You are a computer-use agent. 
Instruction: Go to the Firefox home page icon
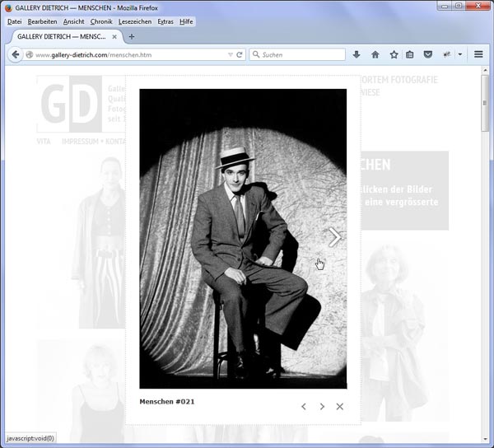[x=375, y=54]
